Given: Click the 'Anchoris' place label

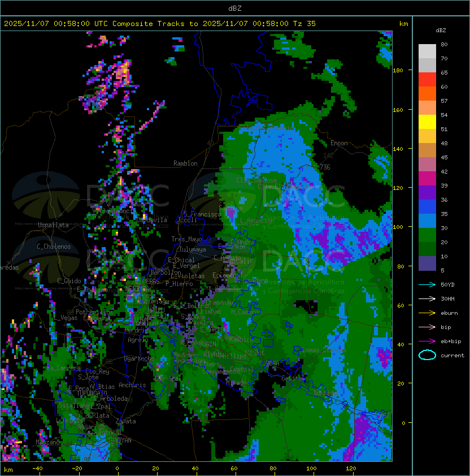Looking at the screenshot, I should tap(132, 385).
